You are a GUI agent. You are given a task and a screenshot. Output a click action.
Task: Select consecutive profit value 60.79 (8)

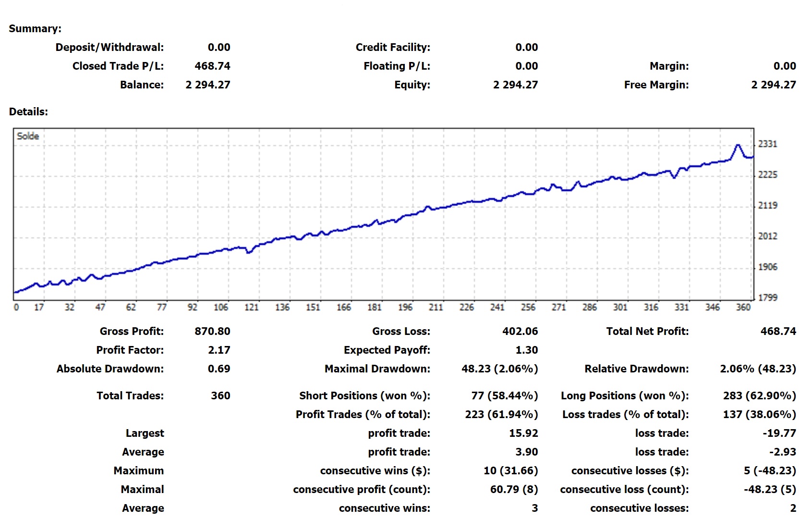514,489
